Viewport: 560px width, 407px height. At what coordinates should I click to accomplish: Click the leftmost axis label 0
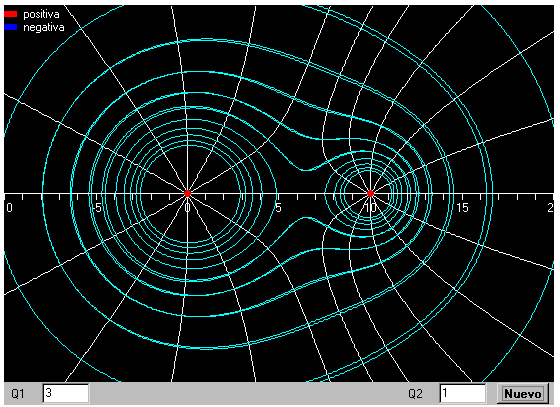click(10, 208)
